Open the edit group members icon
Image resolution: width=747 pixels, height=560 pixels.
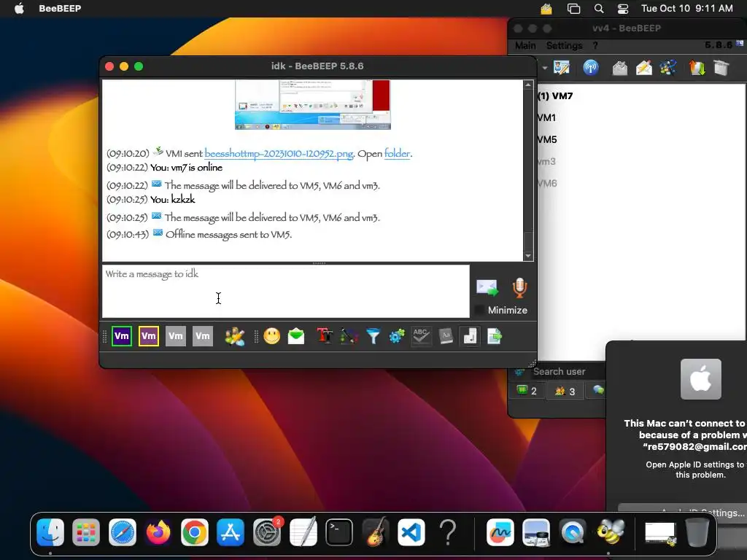click(235, 337)
